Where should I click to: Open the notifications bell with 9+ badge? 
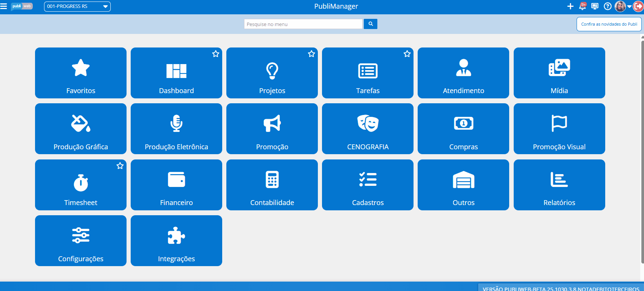pos(583,6)
